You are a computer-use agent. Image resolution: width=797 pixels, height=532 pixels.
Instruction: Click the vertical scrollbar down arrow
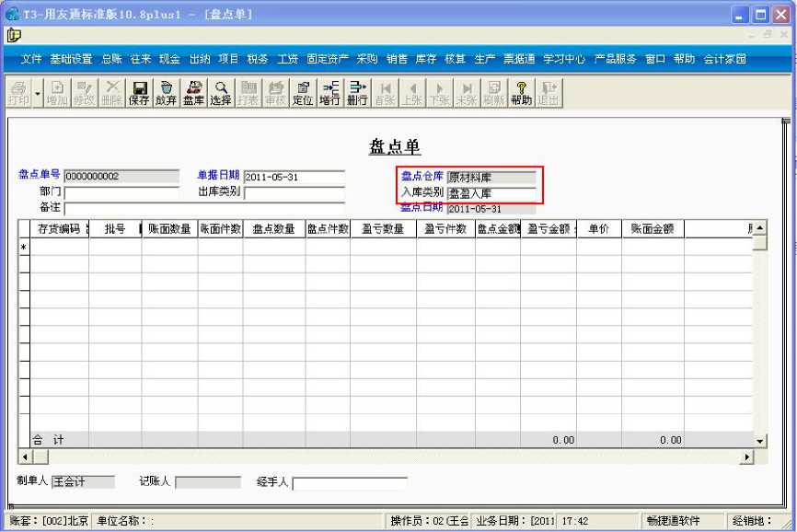[x=760, y=441]
